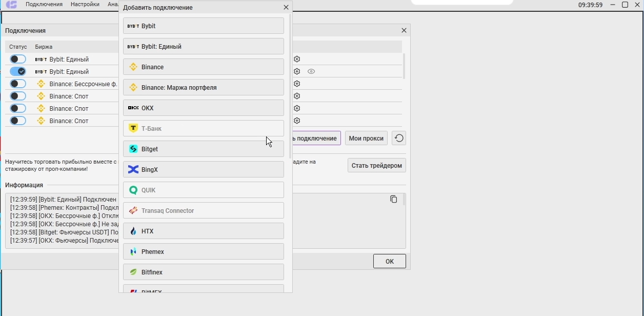This screenshot has width=644, height=316.
Task: Disable the active Bybit: Единый toggle
Action: point(18,71)
